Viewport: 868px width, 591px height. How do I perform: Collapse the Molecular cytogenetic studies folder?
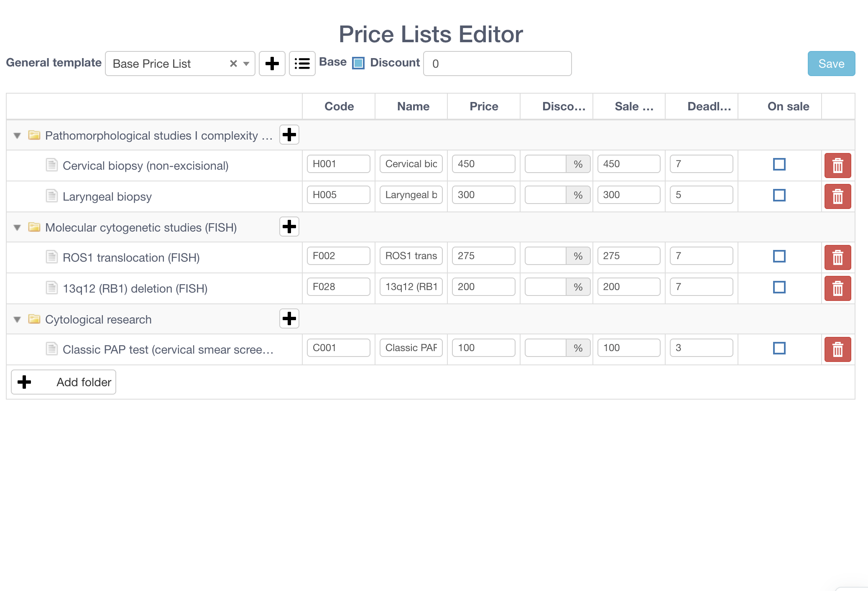pos(17,227)
